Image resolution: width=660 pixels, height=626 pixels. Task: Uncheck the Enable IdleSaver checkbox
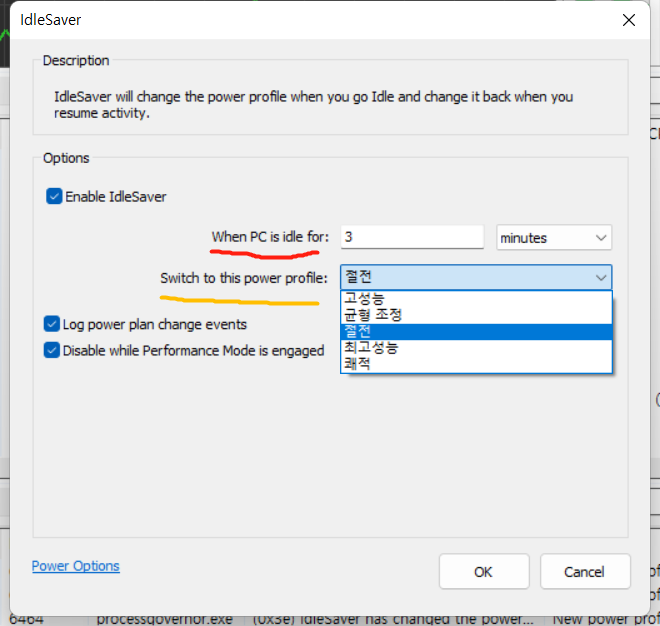(x=54, y=197)
